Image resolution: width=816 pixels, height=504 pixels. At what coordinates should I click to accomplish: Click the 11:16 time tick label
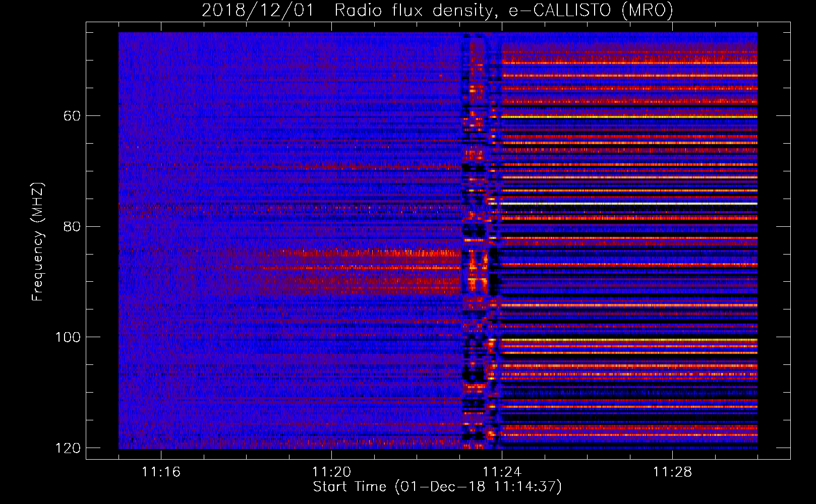[161, 472]
